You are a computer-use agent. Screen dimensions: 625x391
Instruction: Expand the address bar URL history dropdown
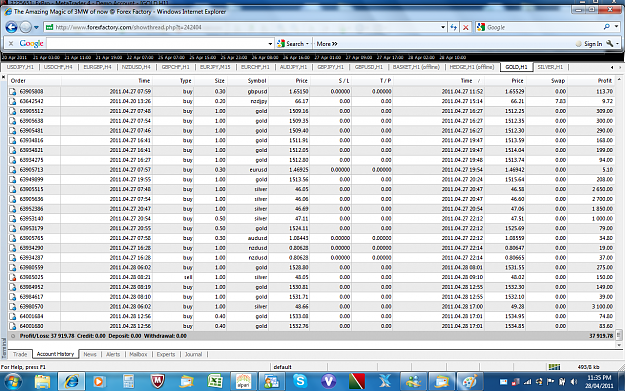click(443, 27)
